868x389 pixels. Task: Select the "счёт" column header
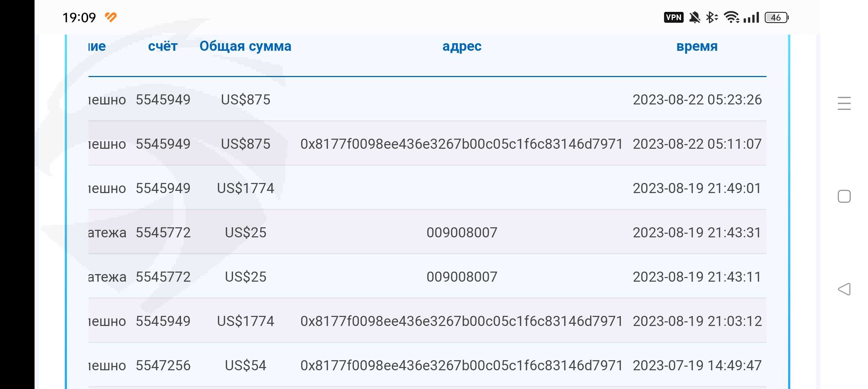(163, 46)
